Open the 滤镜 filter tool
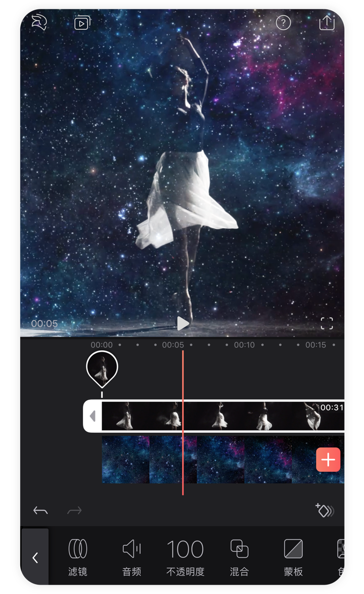 [78, 557]
